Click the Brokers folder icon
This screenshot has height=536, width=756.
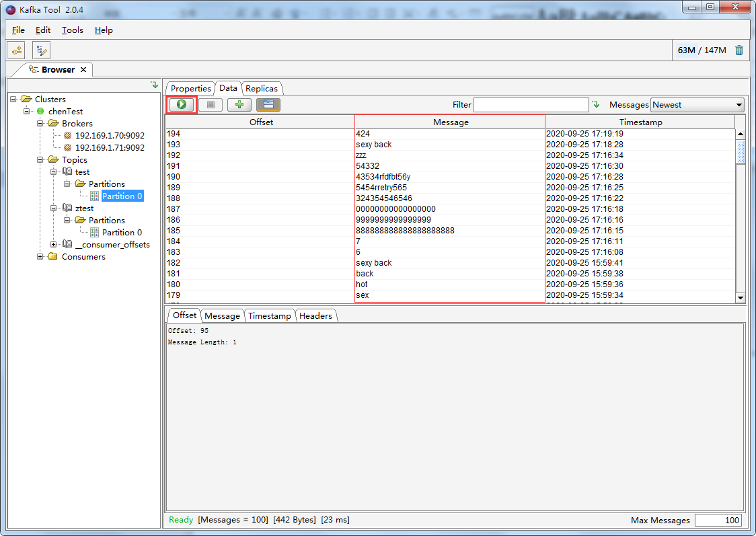pos(53,123)
